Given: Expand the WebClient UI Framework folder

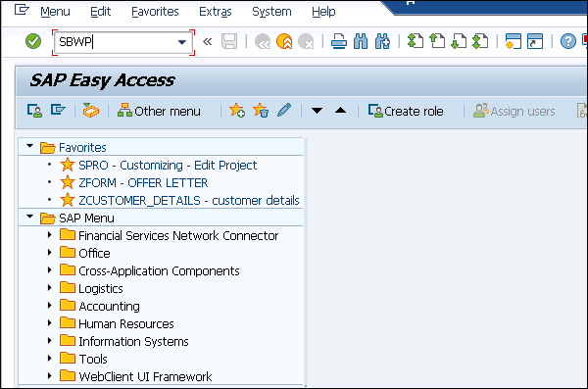Looking at the screenshot, I should [x=50, y=376].
